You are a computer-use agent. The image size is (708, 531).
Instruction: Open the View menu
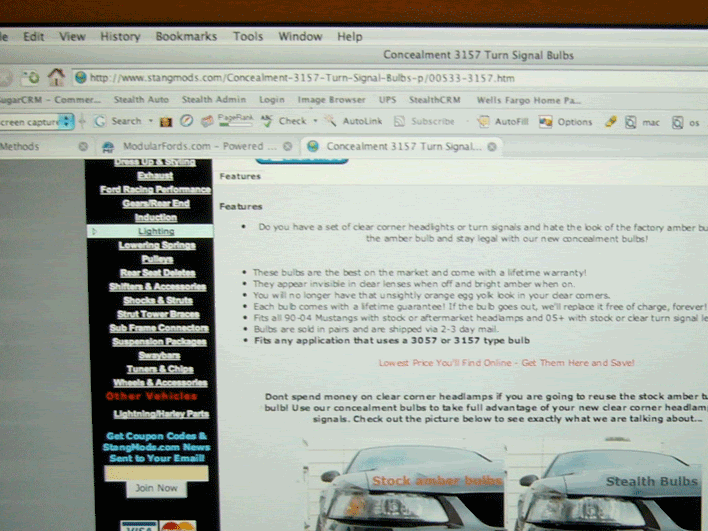(x=72, y=37)
